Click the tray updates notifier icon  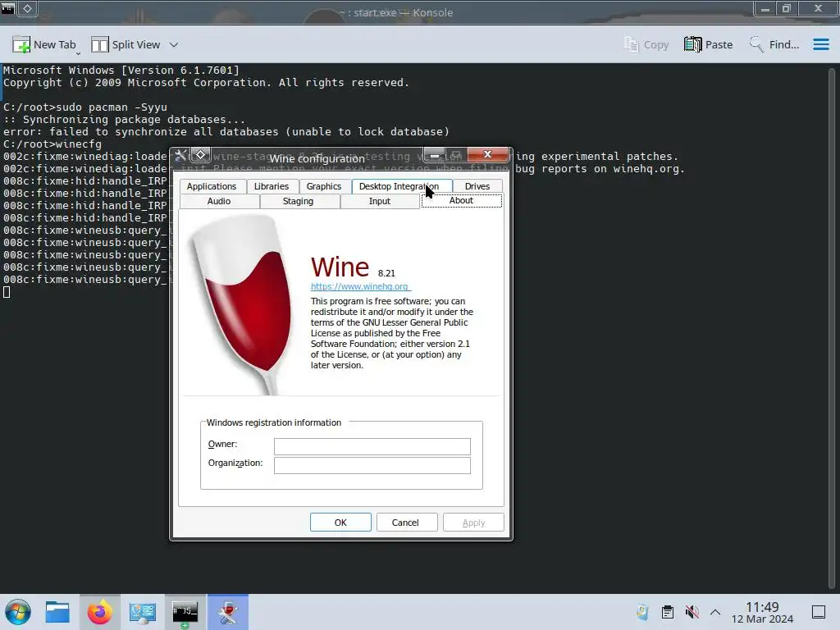coord(643,612)
